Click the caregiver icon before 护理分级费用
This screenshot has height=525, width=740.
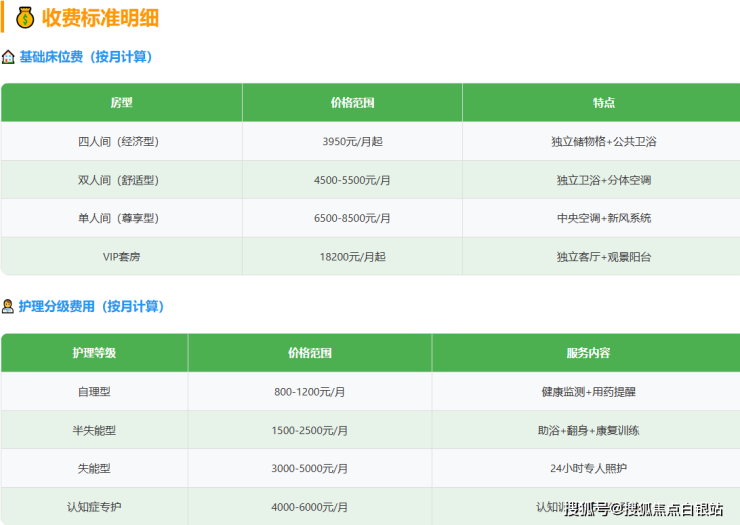click(9, 306)
